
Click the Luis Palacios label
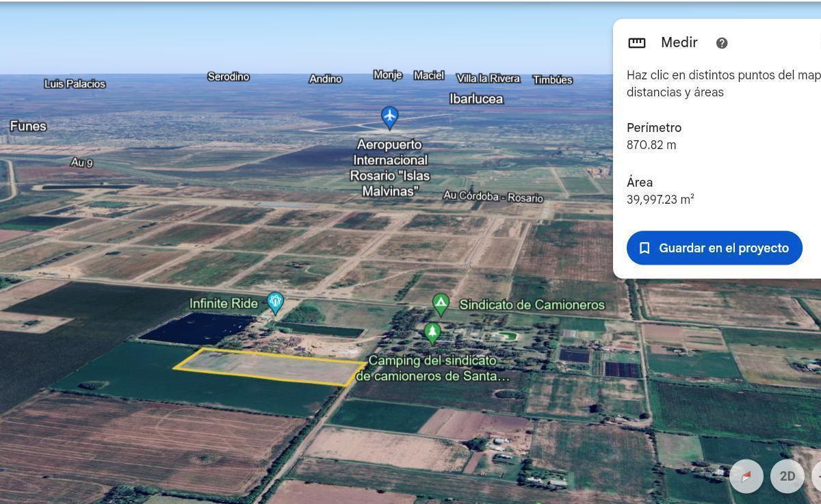(x=75, y=83)
